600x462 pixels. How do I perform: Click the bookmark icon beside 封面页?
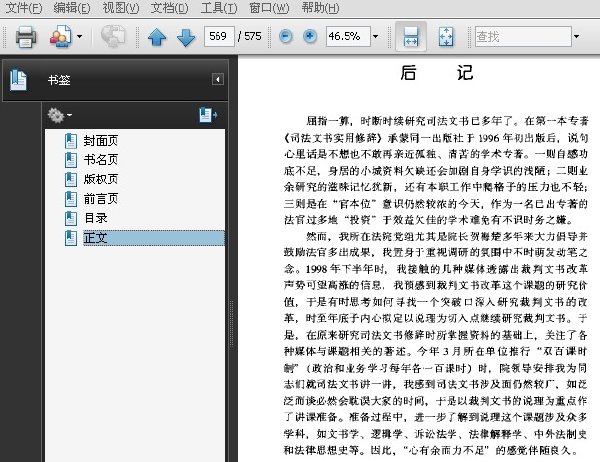coord(71,141)
